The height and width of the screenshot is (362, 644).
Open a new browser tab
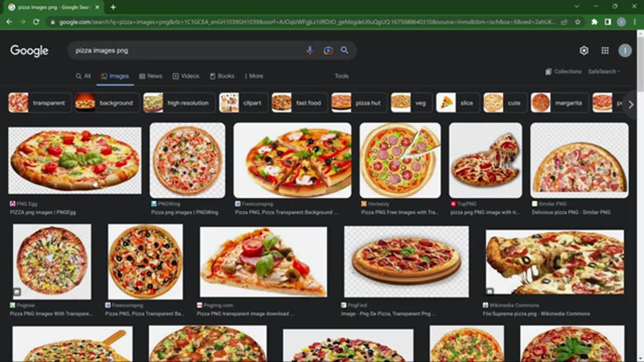point(113,7)
